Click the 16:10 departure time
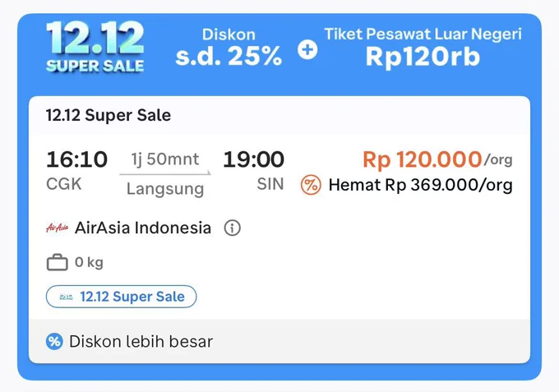Image resolution: width=559 pixels, height=392 pixels. 76,159
